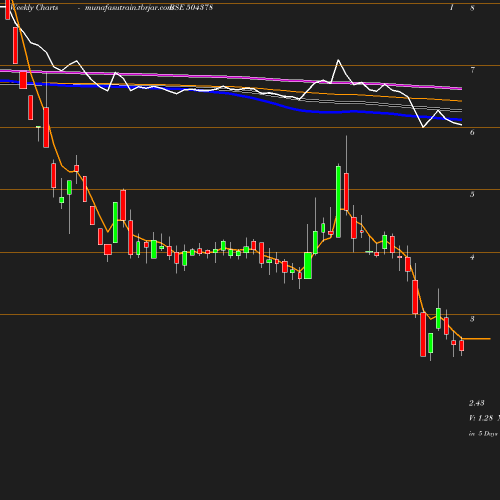The image size is (500, 500).
Task: Click the number 1 beside top axis label
Action: pyautogui.click(x=451, y=8)
